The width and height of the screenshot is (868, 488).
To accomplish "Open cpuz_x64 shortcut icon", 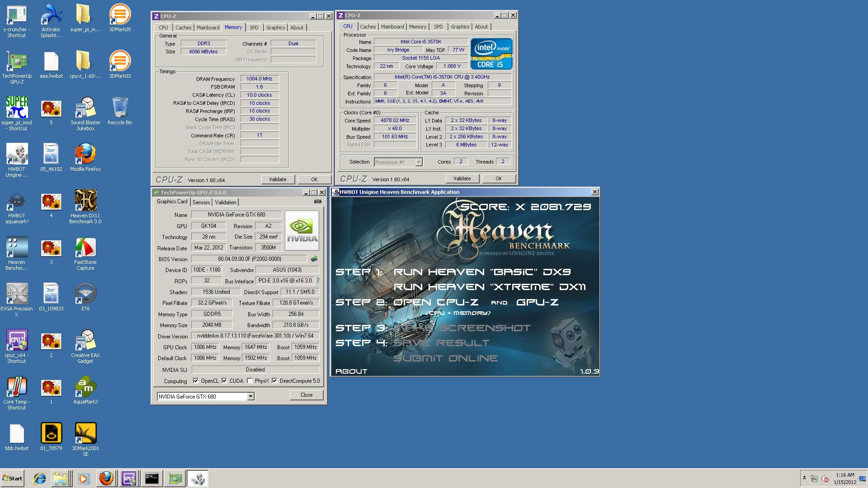I will tap(17, 341).
